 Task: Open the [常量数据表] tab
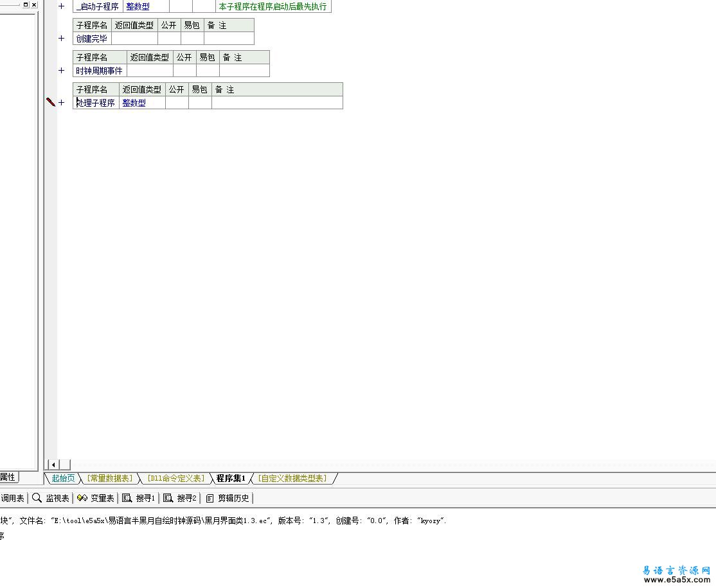pyautogui.click(x=110, y=478)
